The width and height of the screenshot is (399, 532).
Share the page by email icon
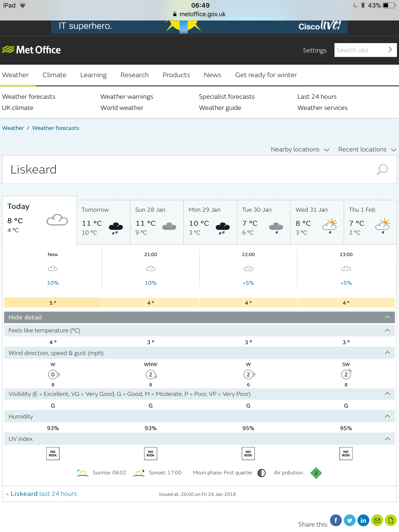tap(377, 520)
